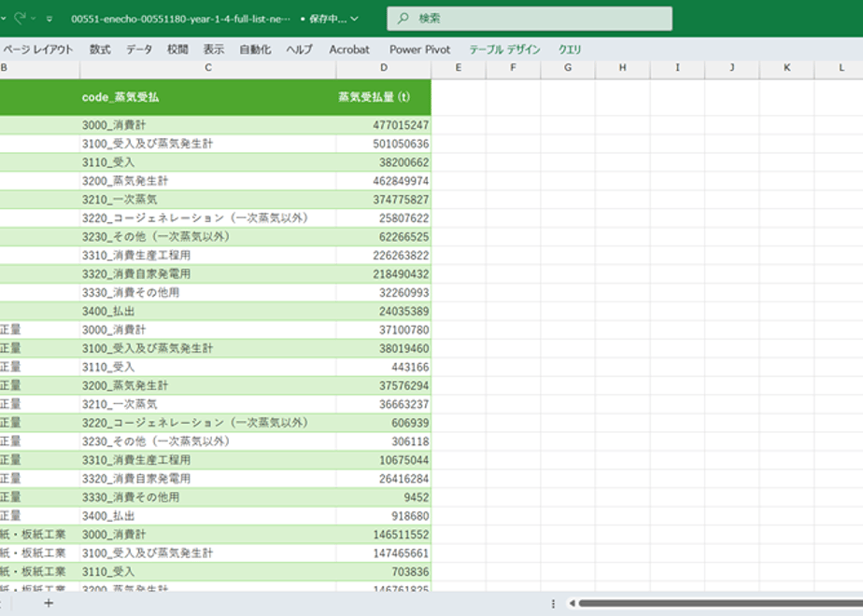This screenshot has width=863, height=616.
Task: Select column C header
Action: pyautogui.click(x=208, y=67)
